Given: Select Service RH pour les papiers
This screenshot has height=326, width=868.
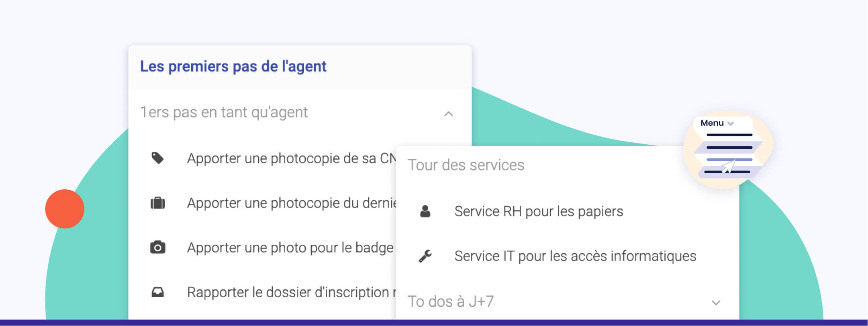Looking at the screenshot, I should coord(538,211).
